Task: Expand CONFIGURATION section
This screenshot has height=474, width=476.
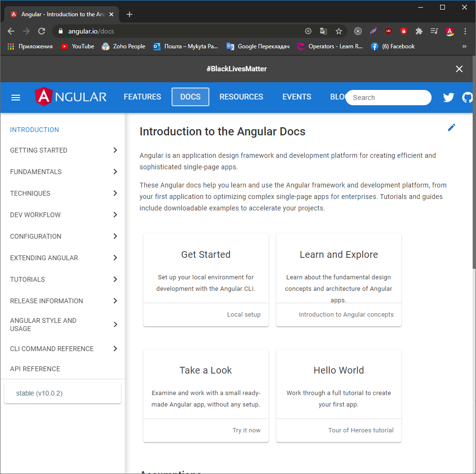Action: coord(63,236)
